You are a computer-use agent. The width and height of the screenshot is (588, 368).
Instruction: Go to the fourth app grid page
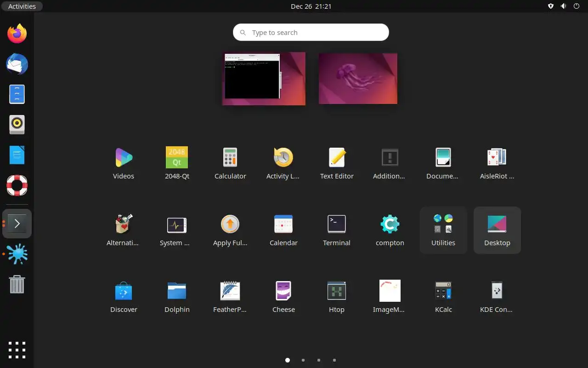coord(334,360)
